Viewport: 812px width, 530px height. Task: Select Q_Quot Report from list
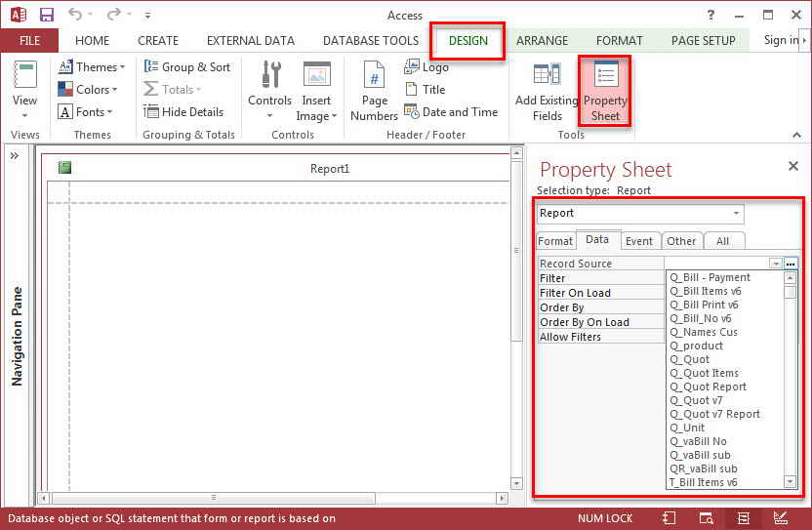[x=708, y=387]
